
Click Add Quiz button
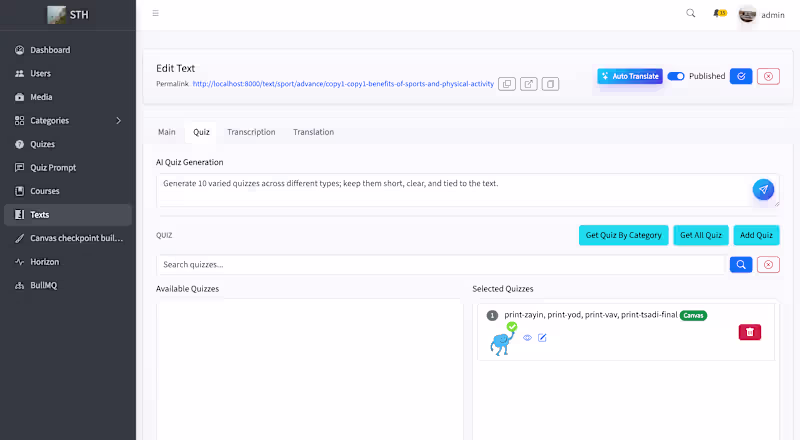coord(756,235)
